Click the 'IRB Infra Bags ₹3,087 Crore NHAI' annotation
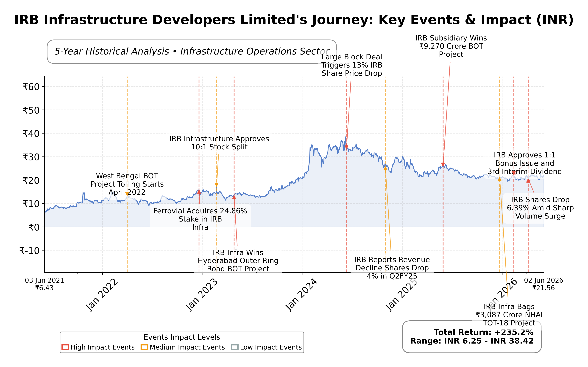This screenshot has width=588, height=367. pos(509,315)
